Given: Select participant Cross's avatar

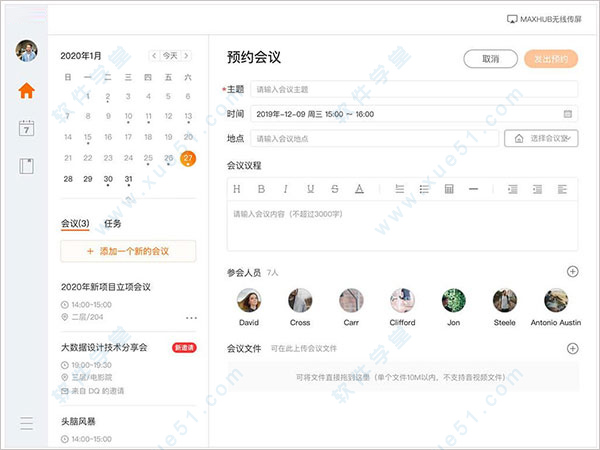Looking at the screenshot, I should coord(300,300).
